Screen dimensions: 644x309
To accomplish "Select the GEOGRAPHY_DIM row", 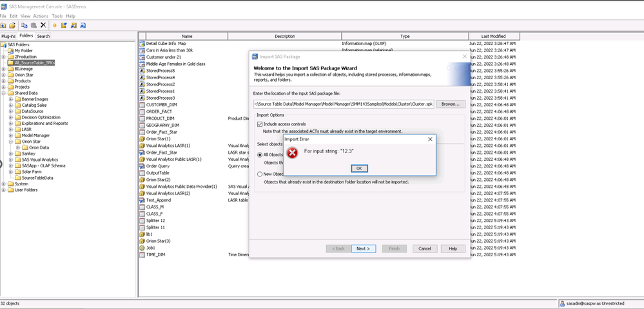I will coord(162,125).
